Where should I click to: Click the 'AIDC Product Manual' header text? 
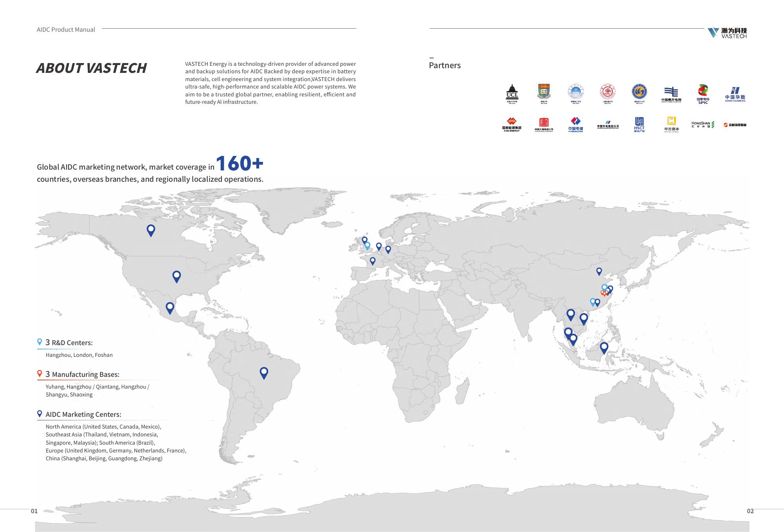tap(66, 30)
